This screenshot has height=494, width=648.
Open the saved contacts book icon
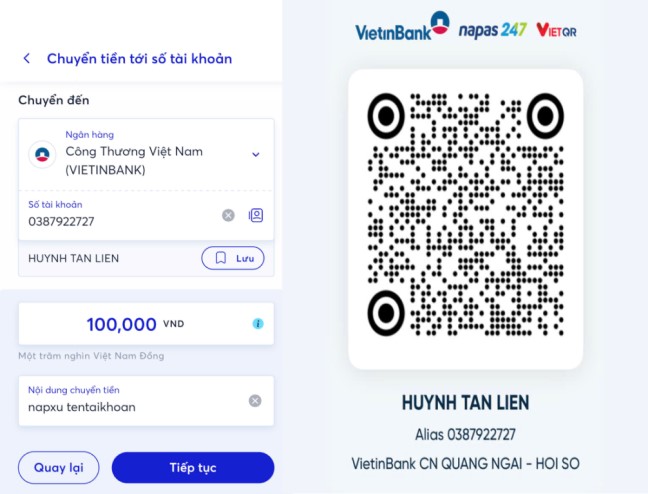point(256,215)
